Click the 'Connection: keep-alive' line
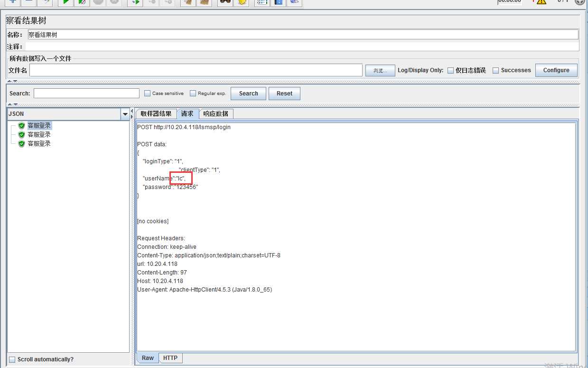This screenshot has height=368, width=588. [167, 247]
